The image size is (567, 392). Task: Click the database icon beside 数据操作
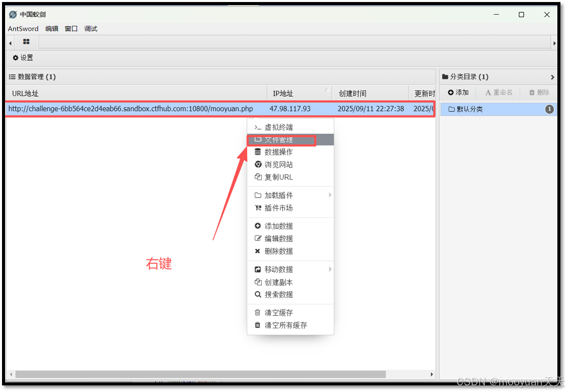257,152
